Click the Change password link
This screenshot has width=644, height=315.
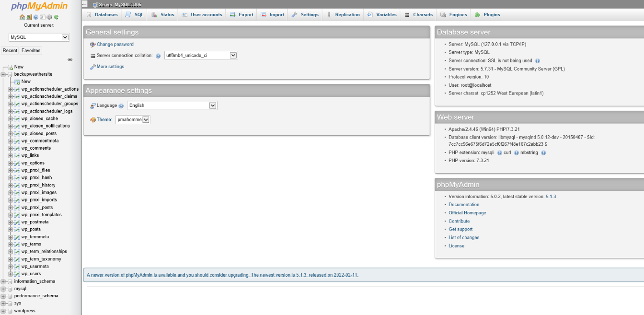[115, 44]
